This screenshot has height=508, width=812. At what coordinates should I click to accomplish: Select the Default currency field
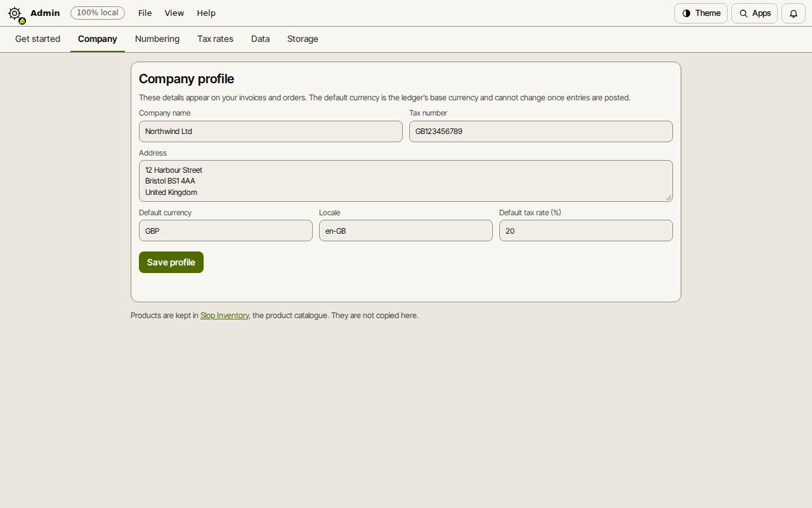coord(226,231)
